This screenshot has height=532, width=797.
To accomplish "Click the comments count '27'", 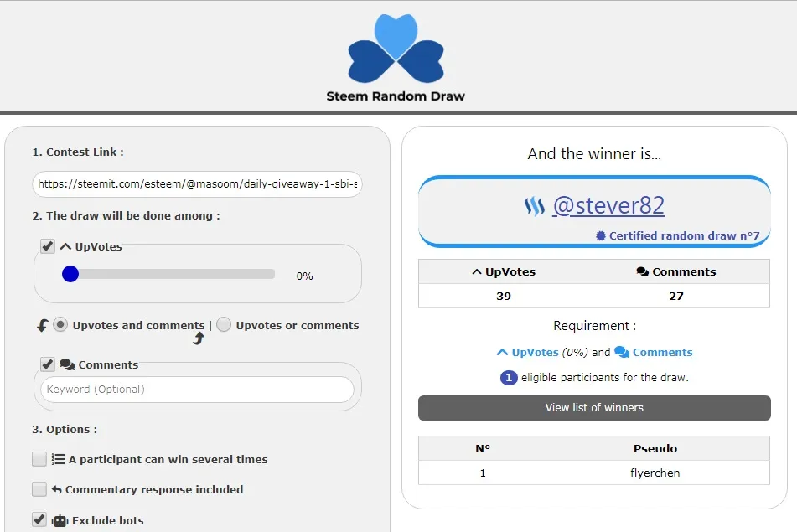I will click(676, 297).
